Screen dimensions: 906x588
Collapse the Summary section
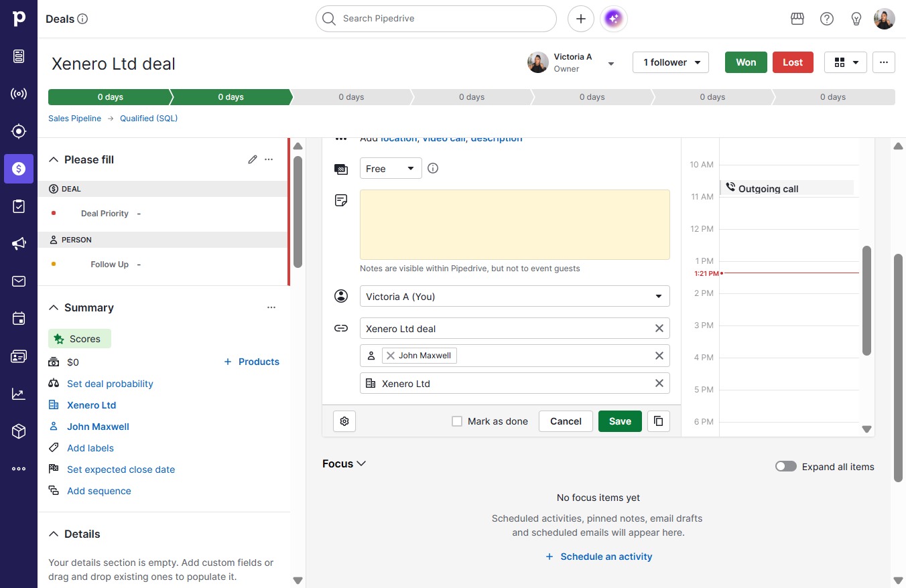pyautogui.click(x=54, y=307)
